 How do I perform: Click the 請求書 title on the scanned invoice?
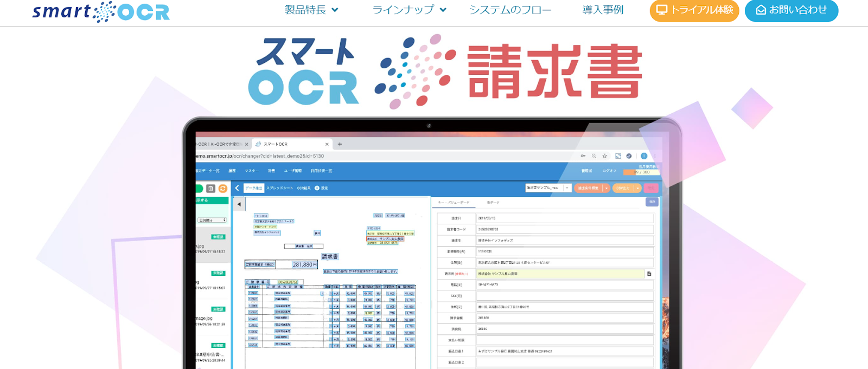330,256
